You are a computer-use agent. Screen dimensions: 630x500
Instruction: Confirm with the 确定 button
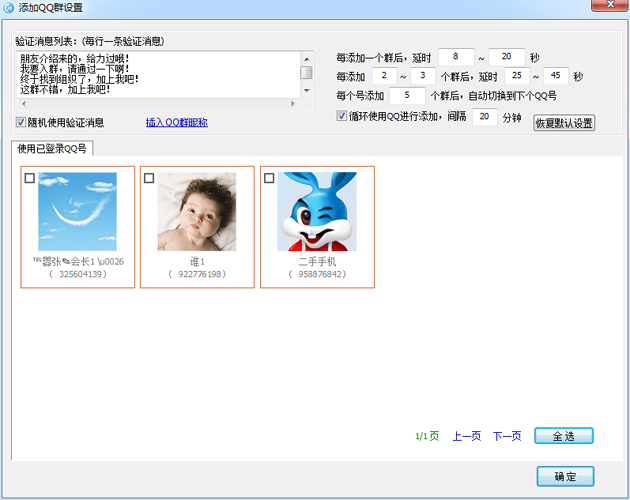point(565,476)
